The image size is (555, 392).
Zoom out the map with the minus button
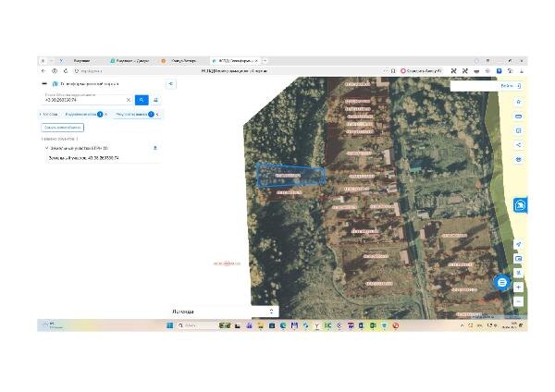[519, 301]
